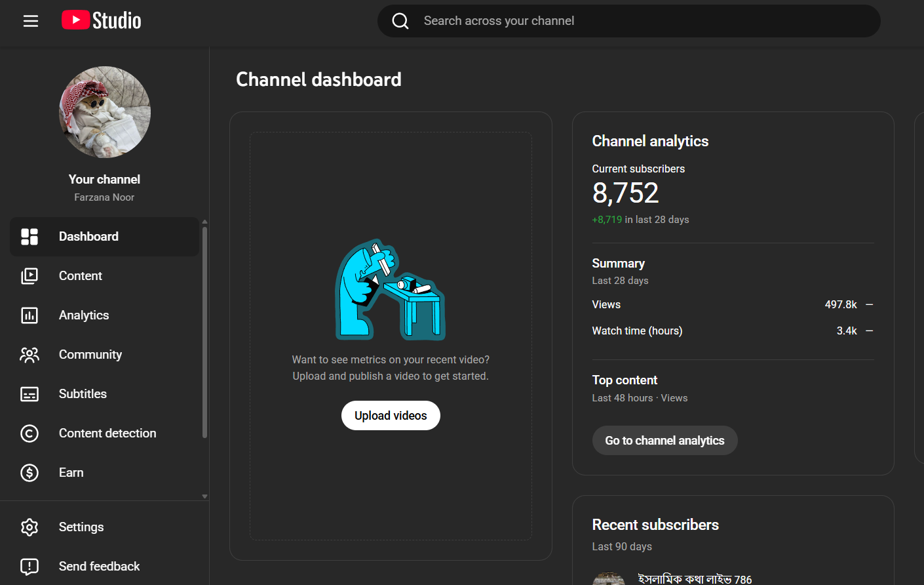Open the channel profile picture
This screenshot has width=924, height=585.
tap(105, 112)
